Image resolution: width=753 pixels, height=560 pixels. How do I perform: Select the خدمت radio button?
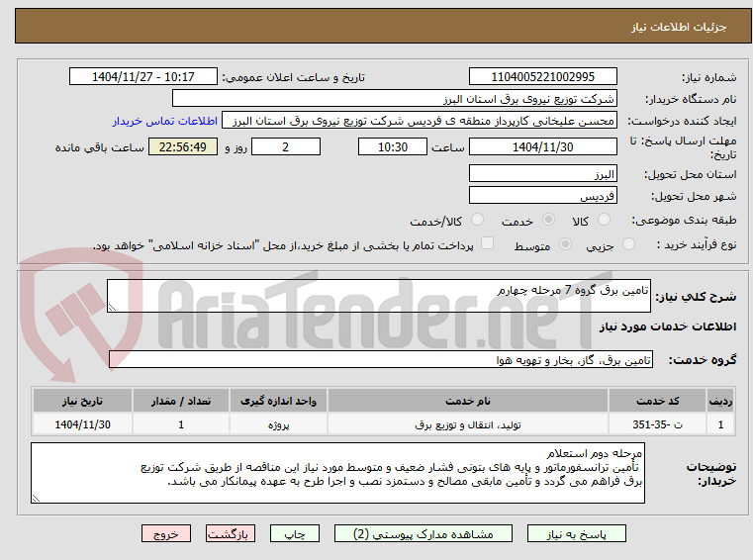point(548,220)
